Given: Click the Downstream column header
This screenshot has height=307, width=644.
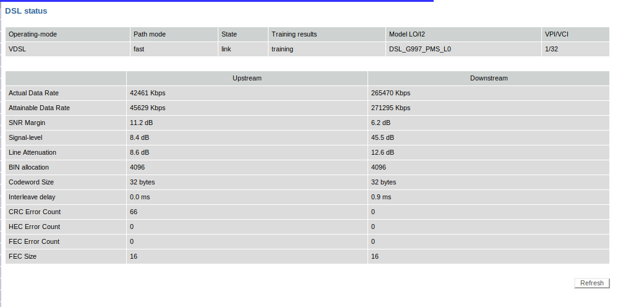Looking at the screenshot, I should point(489,78).
